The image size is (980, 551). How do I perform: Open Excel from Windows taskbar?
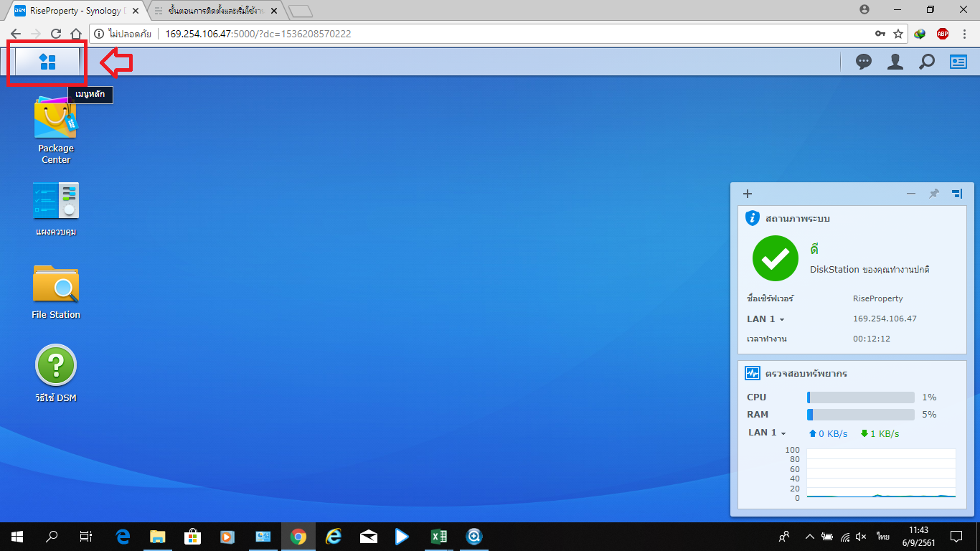[438, 537]
